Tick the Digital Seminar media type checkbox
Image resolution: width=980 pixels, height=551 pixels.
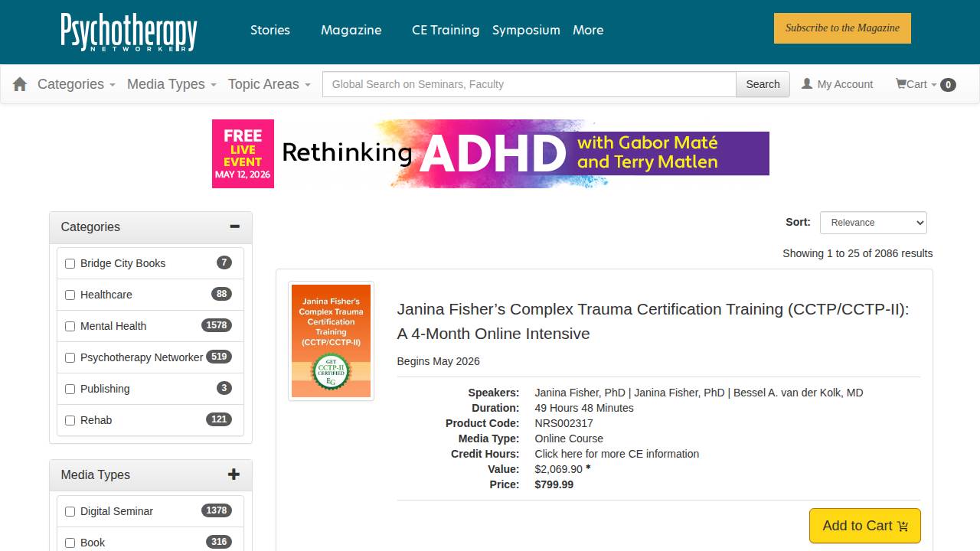coord(70,511)
